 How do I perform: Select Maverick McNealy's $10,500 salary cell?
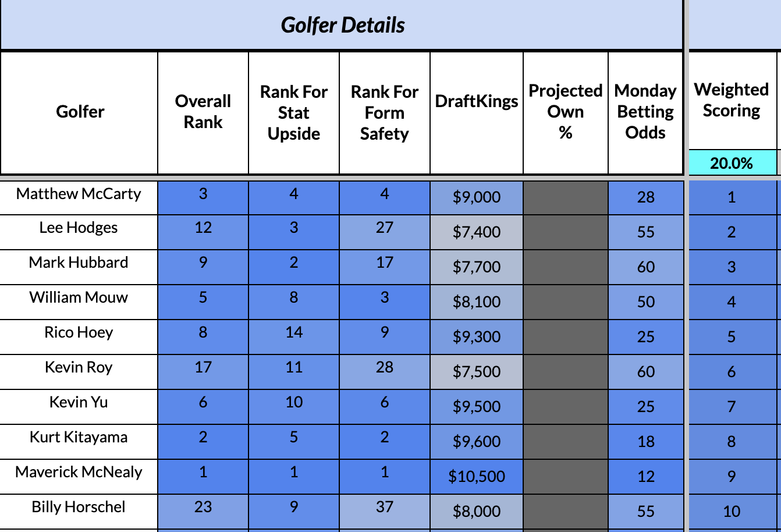[477, 477]
